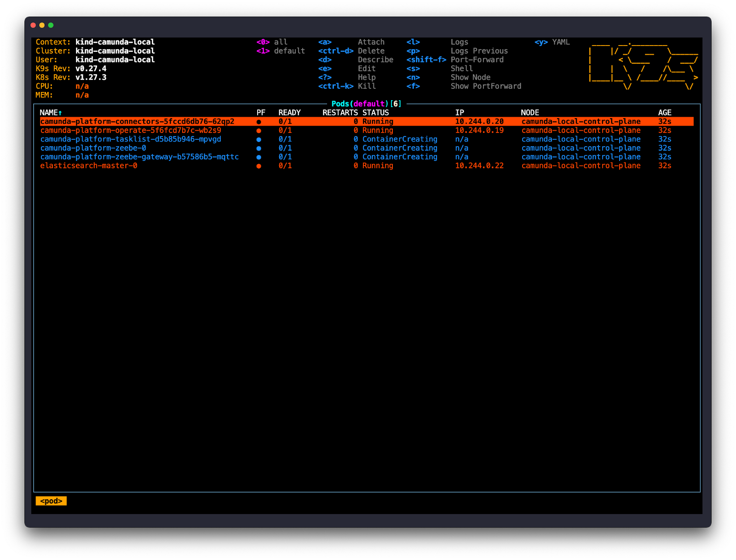Click the Show Node shortcut hint

pyautogui.click(x=448, y=77)
